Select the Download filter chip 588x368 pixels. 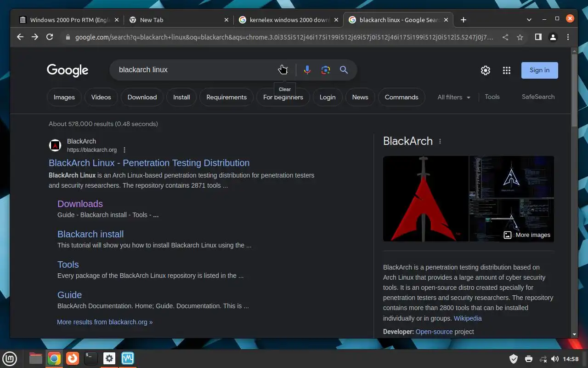pyautogui.click(x=142, y=97)
